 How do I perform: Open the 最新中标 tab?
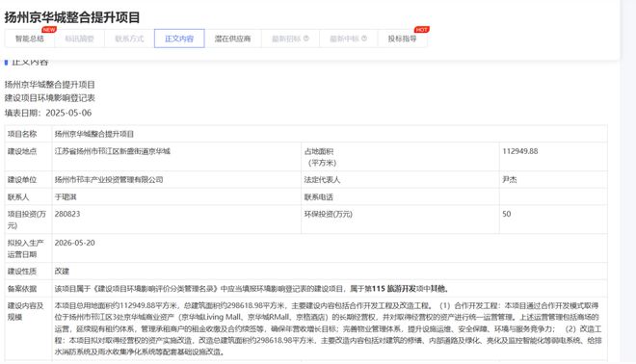[348, 39]
